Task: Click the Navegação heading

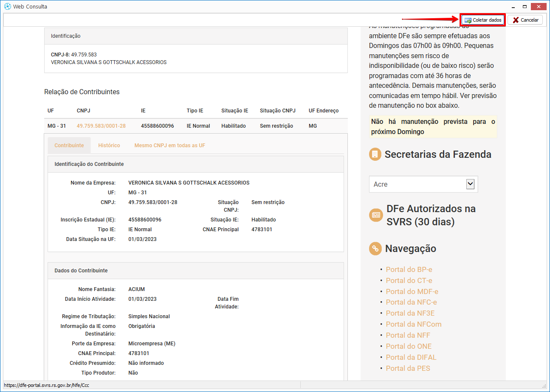Action: tap(411, 249)
